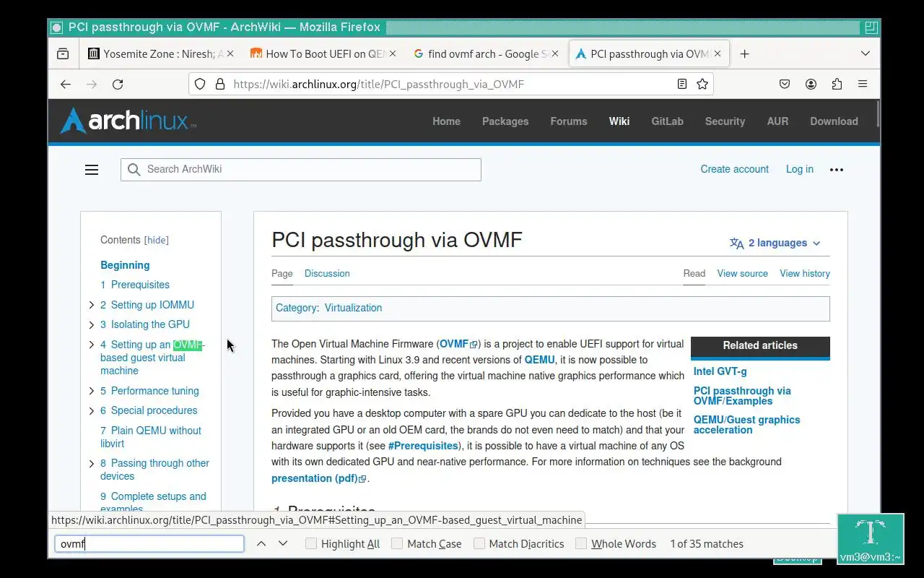Expand Passing through other devices section
Screen dimensions: 924x578
point(92,463)
